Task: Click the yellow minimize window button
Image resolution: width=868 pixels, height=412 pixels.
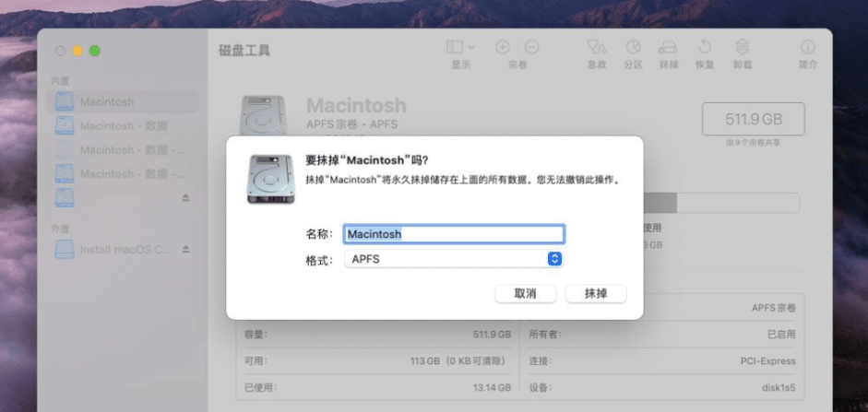Action: 77,51
